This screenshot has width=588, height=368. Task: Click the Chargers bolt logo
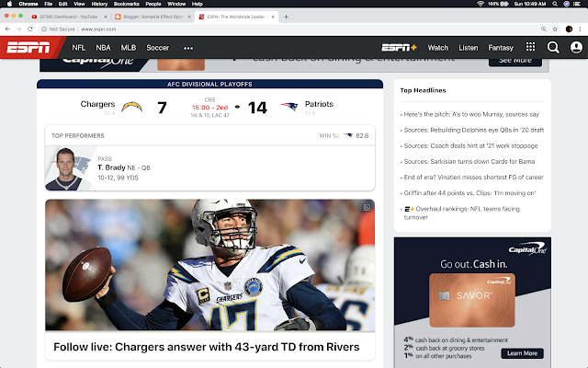click(131, 108)
